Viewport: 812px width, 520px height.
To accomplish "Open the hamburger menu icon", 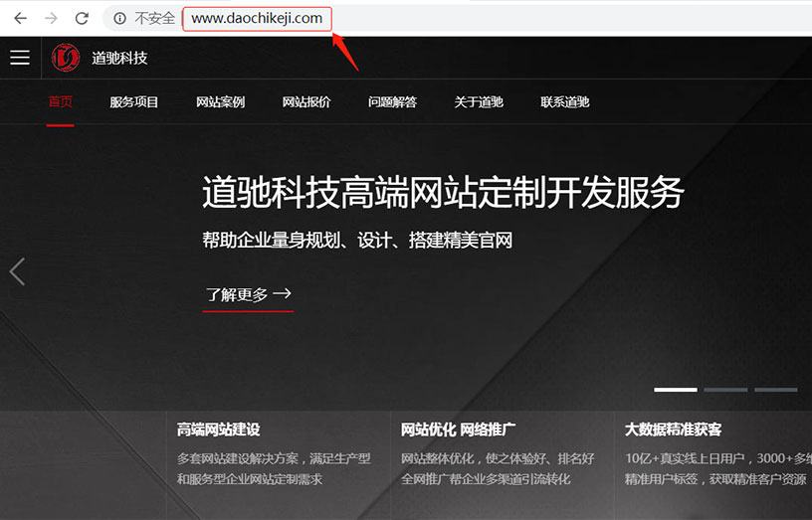I will pos(20,58).
